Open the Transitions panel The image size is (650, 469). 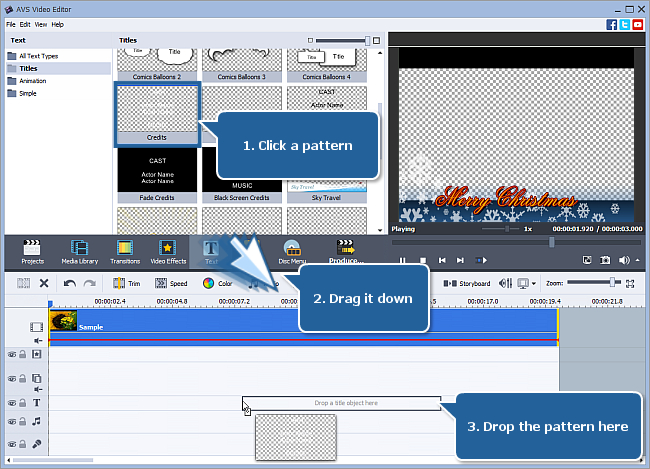[x=125, y=252]
